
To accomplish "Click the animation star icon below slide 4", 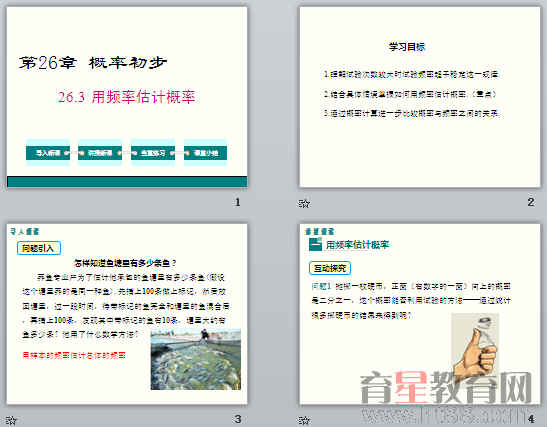I will (x=304, y=420).
